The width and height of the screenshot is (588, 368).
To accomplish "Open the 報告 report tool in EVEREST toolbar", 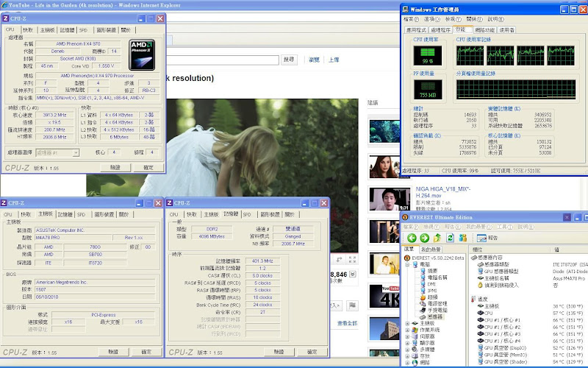I will pos(487,238).
